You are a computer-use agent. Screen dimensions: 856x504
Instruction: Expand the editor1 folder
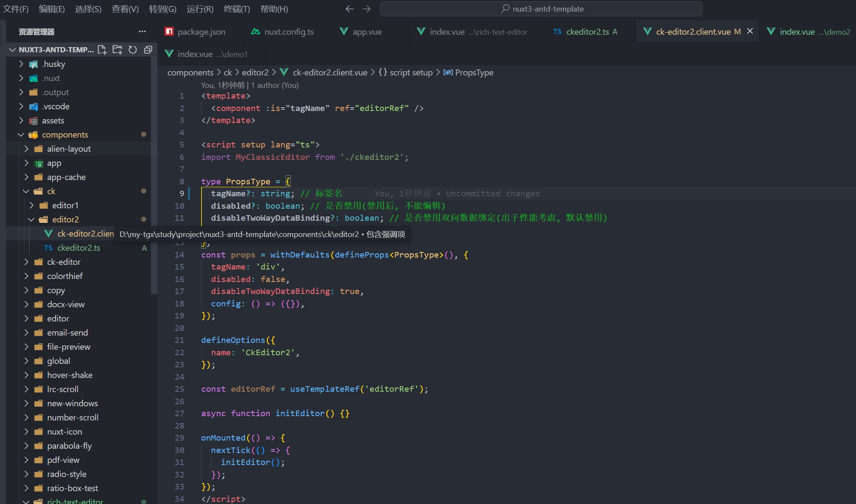[x=65, y=205]
